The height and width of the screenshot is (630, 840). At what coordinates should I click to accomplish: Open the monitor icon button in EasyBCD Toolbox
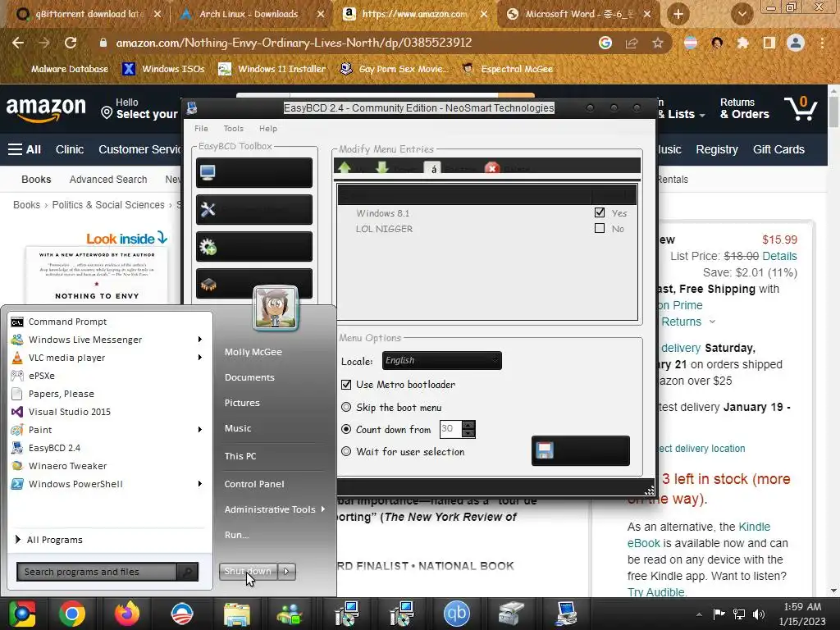point(254,172)
